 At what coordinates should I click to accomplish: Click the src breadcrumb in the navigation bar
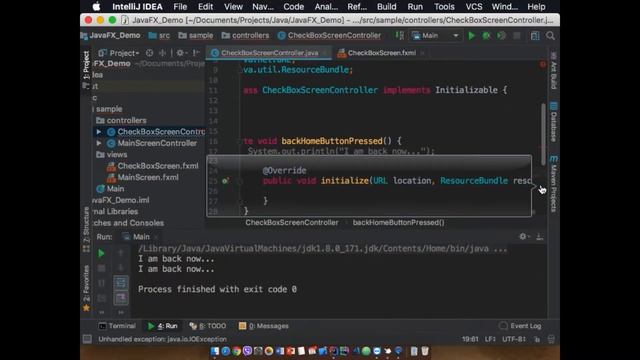[x=160, y=36]
